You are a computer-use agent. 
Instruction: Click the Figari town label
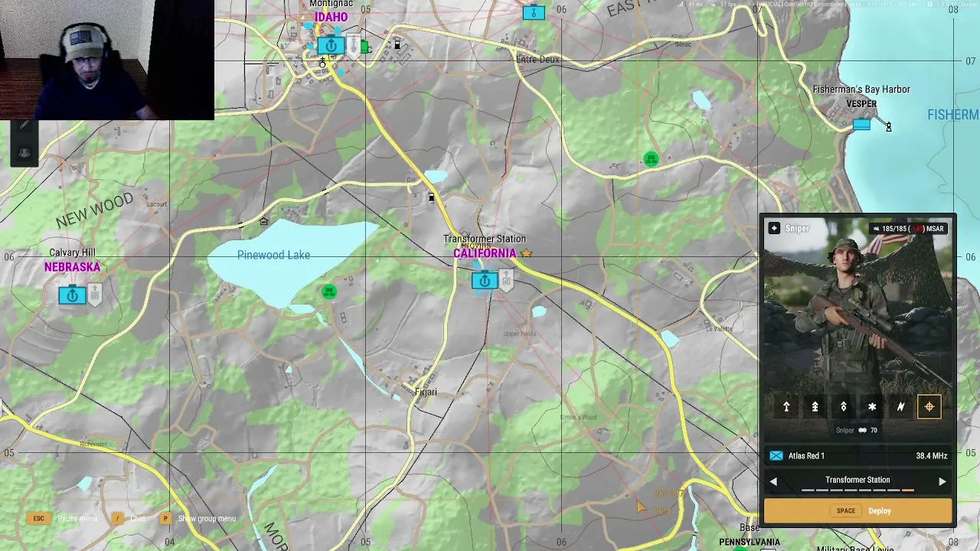[x=426, y=393]
